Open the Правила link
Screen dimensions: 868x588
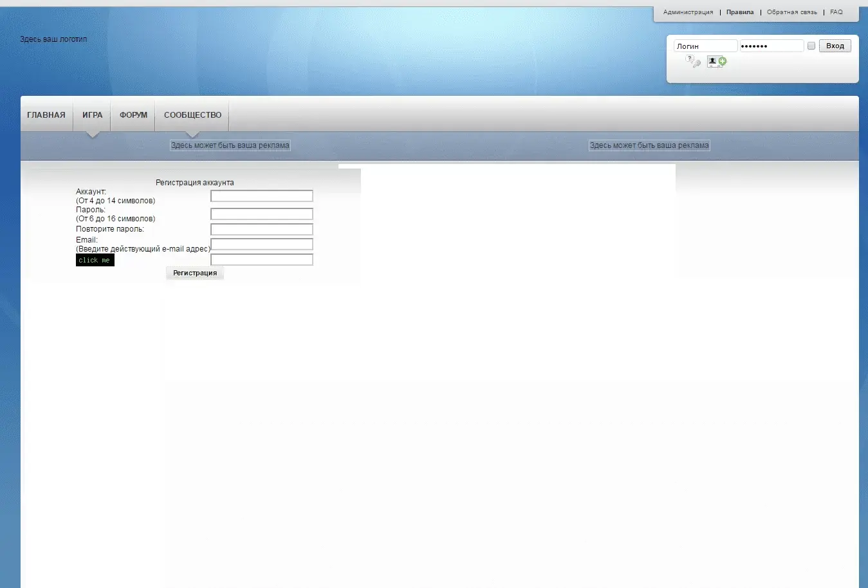click(x=740, y=12)
